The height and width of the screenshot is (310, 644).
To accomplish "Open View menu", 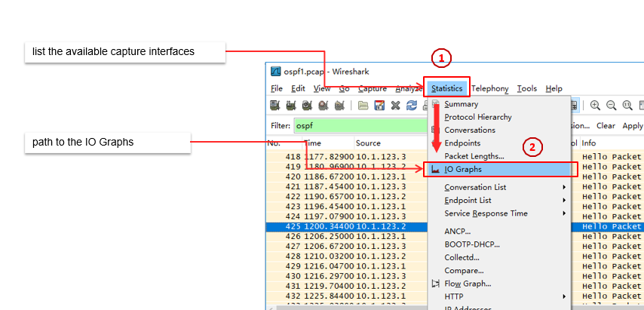I will coord(322,89).
